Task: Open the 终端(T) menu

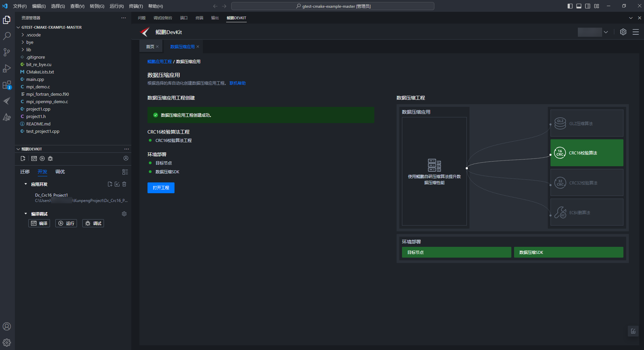Action: pos(136,6)
